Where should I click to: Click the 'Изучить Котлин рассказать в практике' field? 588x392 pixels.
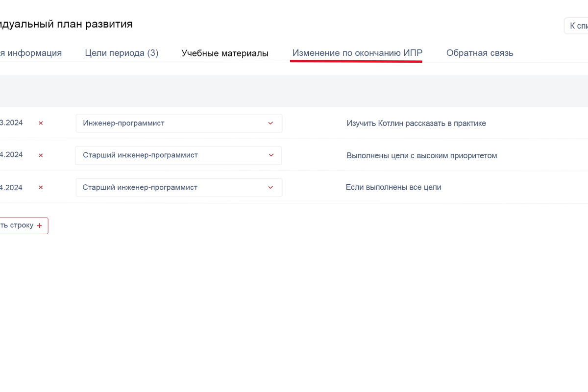point(416,123)
